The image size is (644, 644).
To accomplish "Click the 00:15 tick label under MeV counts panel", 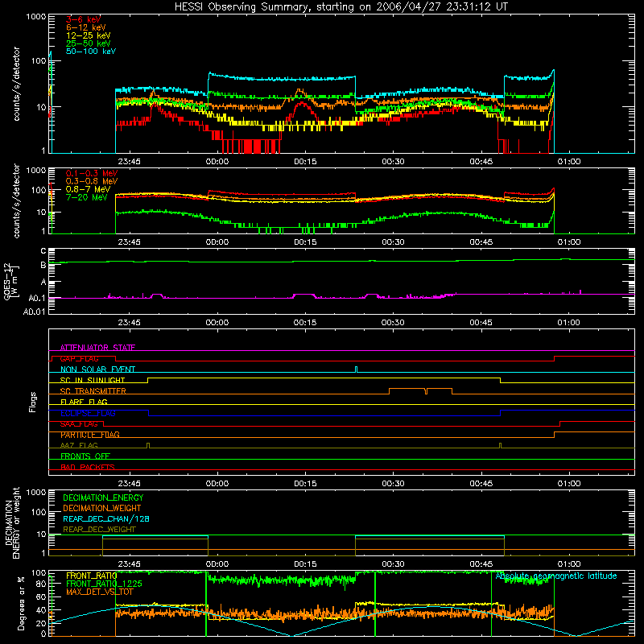I will (305, 242).
